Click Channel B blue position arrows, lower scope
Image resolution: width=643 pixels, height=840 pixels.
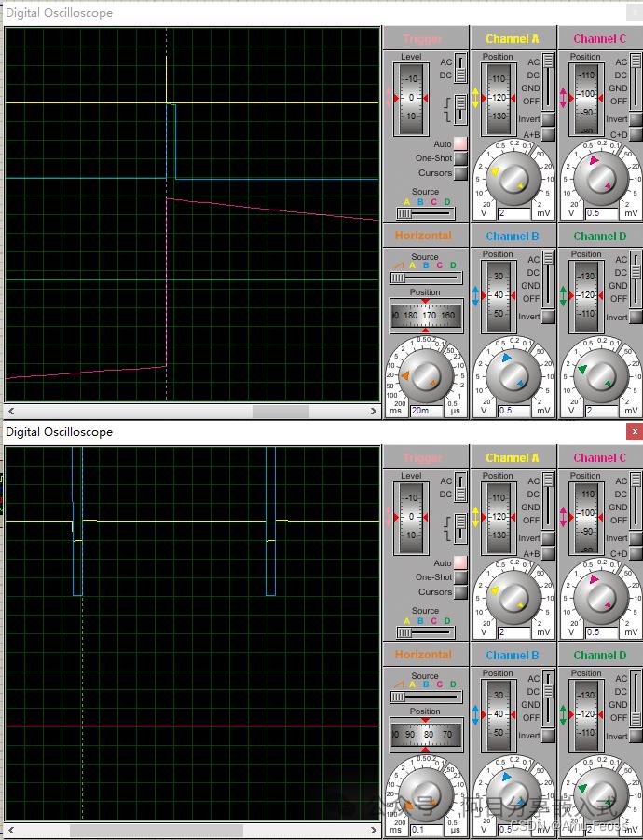[475, 714]
